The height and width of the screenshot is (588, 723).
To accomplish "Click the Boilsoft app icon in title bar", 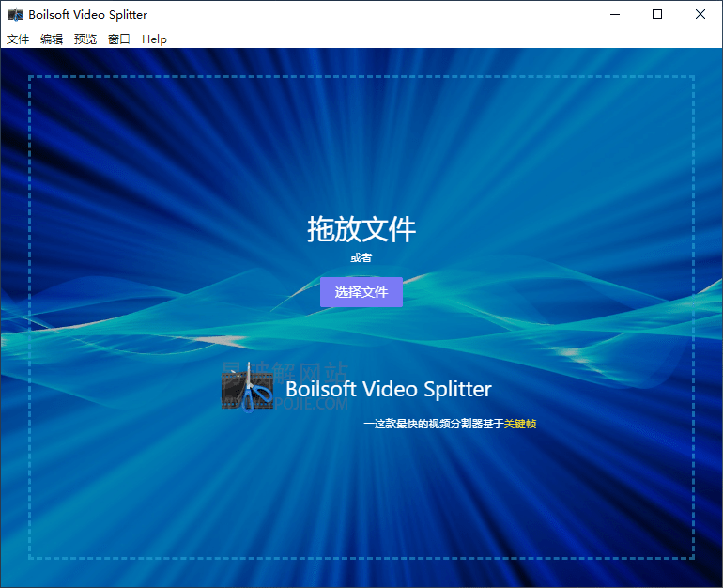I will pyautogui.click(x=15, y=15).
